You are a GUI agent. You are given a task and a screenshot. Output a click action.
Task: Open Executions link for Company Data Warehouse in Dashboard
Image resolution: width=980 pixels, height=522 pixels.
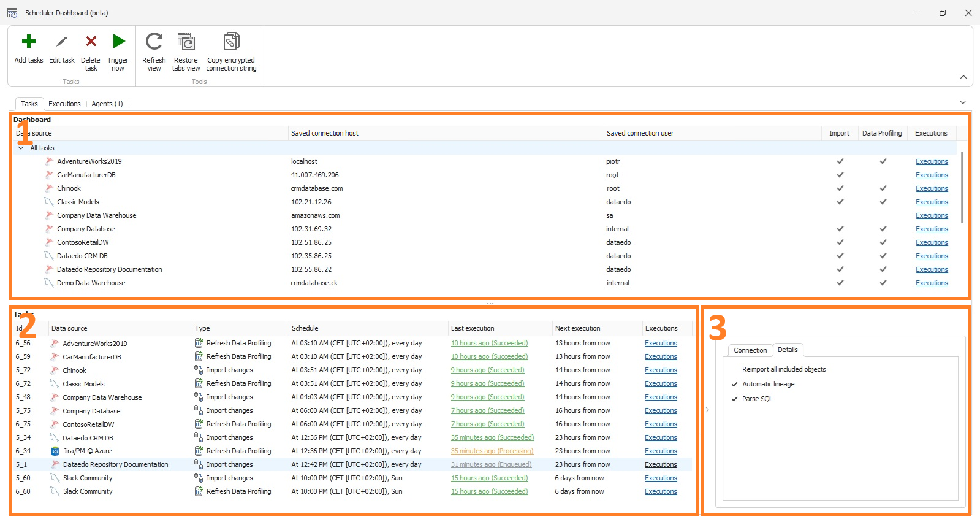[932, 215]
